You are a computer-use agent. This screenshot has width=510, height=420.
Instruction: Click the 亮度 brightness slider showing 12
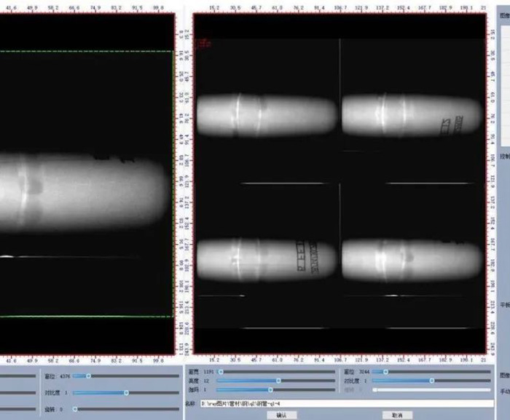click(278, 380)
